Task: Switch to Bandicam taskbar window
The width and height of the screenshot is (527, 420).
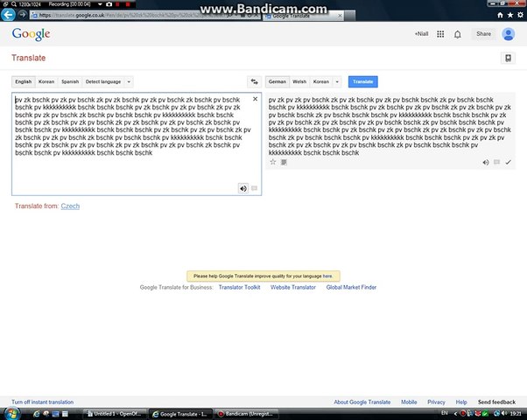Action: pos(246,414)
